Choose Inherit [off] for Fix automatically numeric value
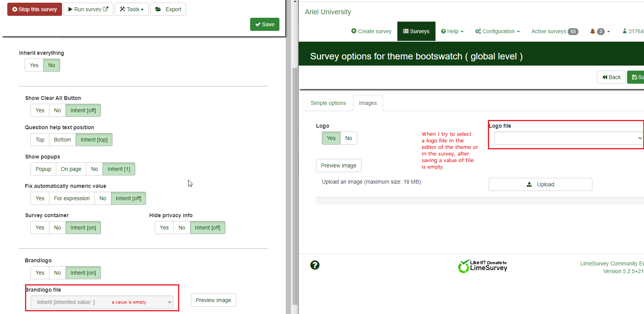644x314 pixels. [x=129, y=198]
